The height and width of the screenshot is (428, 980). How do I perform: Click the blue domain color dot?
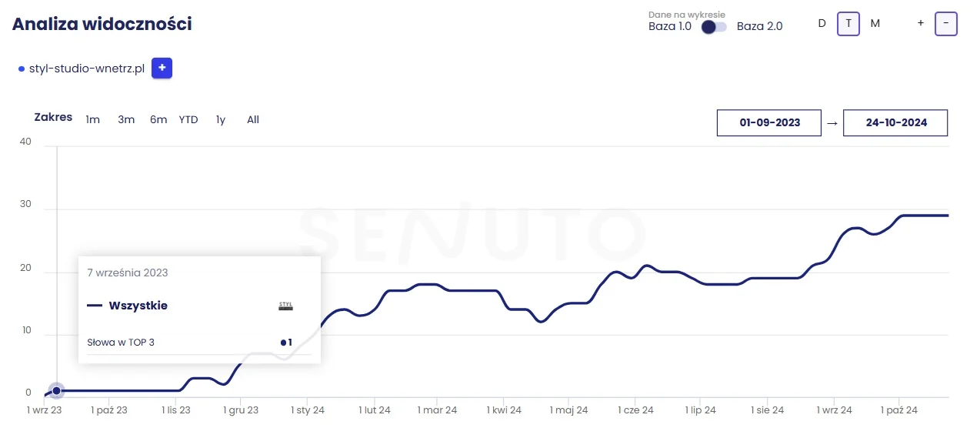click(x=22, y=69)
